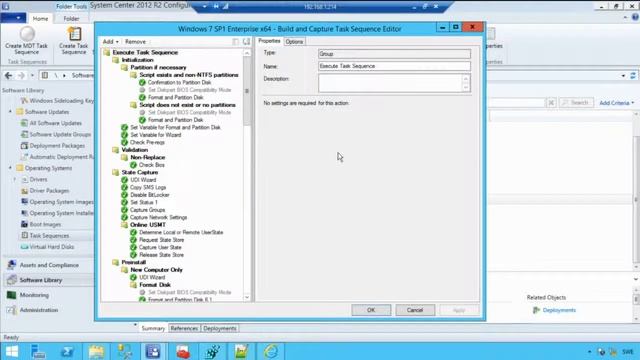Viewport: 640px width, 360px height.
Task: Select the Check Prereqs step
Action: point(147,142)
